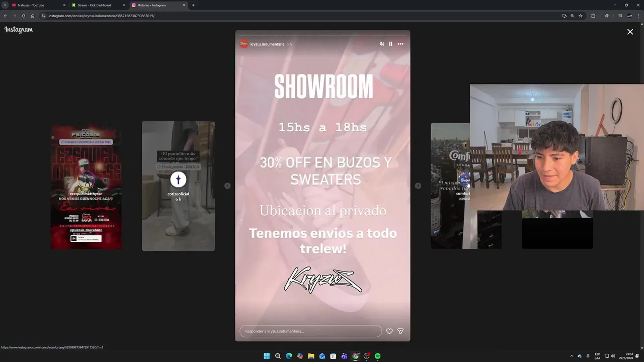Open the zoom magnifier icon
Image resolution: width=644 pixels, height=362 pixels.
(572, 16)
